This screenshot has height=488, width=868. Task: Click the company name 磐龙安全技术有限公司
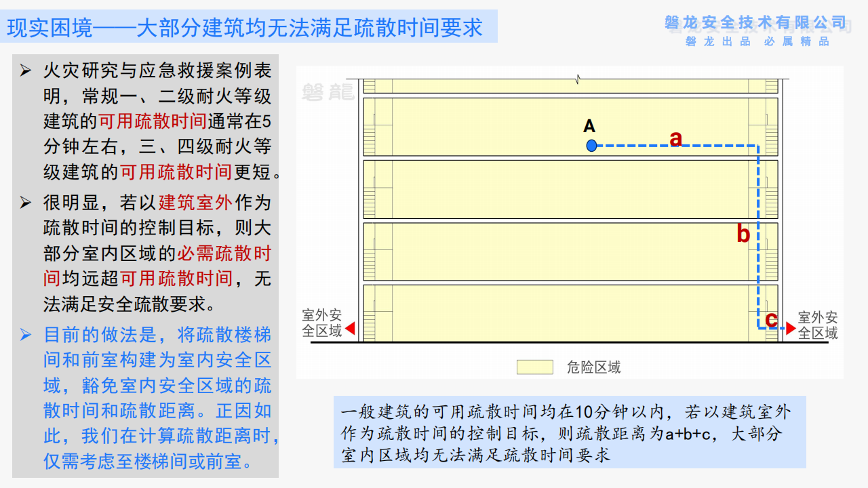[756, 23]
